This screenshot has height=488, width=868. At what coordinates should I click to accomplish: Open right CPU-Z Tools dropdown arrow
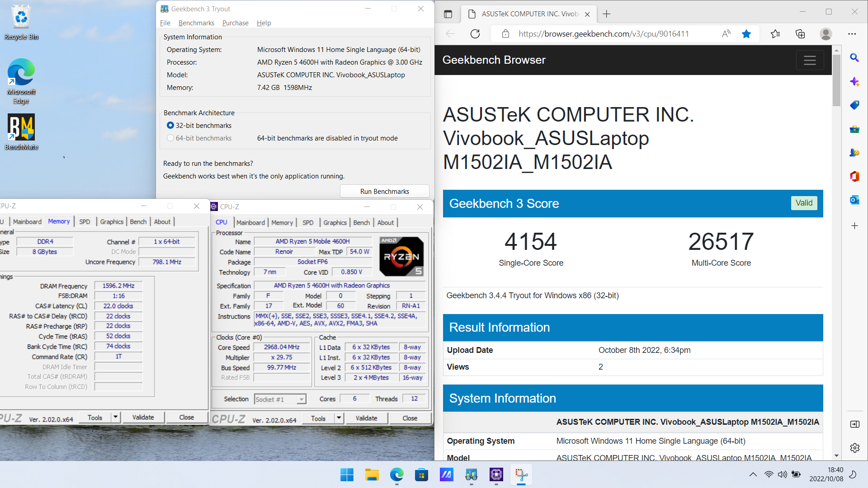339,418
